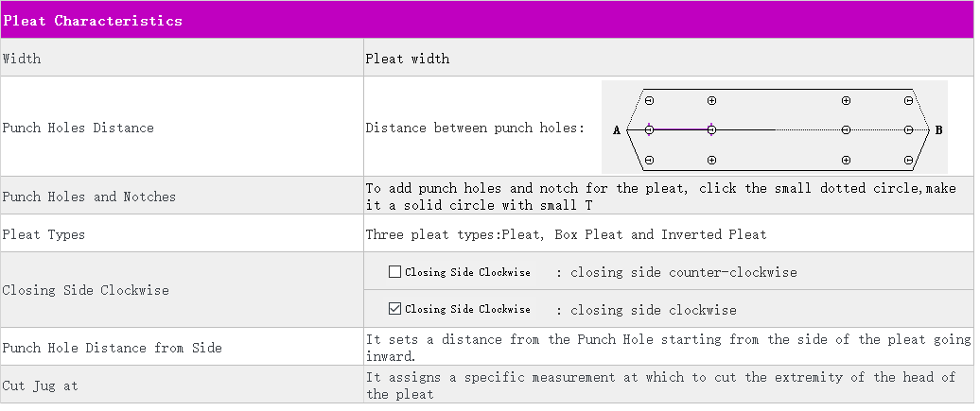Click point B label on the pleat diagram
Viewport: 980px width, 411px height.
(938, 130)
